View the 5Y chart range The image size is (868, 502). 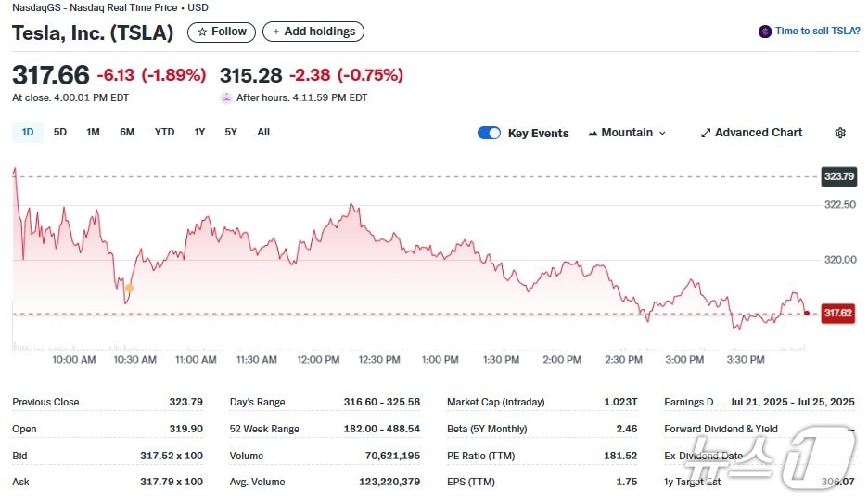pyautogui.click(x=231, y=132)
